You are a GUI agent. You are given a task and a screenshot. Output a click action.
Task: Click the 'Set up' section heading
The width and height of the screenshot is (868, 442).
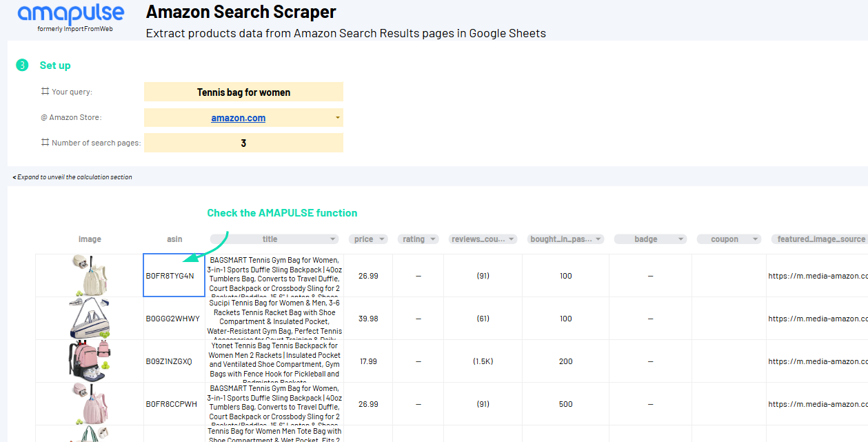(x=55, y=66)
